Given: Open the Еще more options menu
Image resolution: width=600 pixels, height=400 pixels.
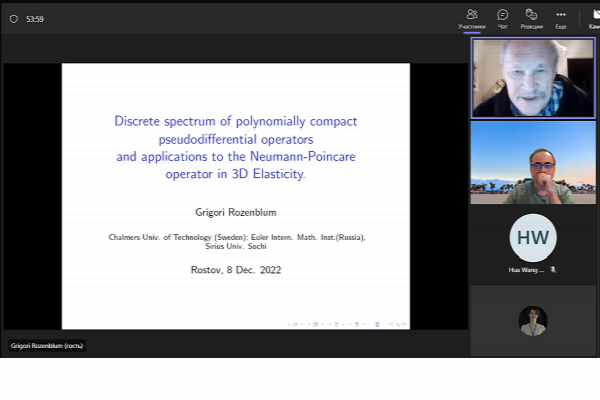Looking at the screenshot, I should (x=561, y=19).
